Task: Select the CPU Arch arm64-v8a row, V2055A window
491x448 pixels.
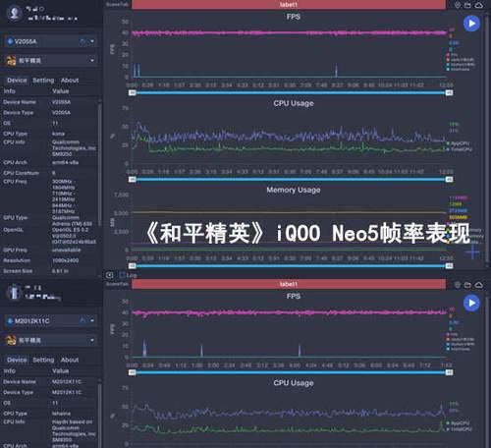Action: (49, 162)
